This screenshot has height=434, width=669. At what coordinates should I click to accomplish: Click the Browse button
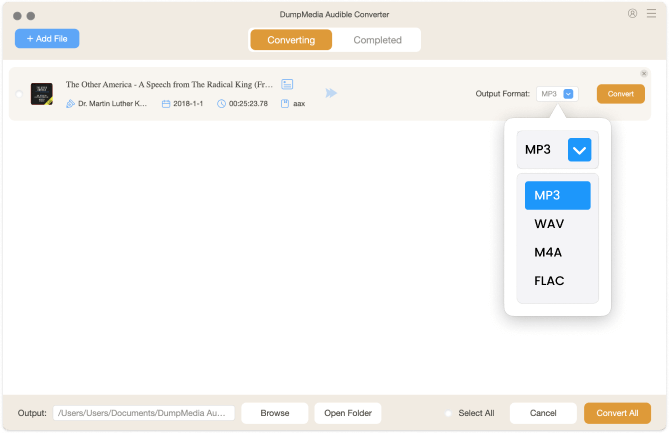(275, 413)
